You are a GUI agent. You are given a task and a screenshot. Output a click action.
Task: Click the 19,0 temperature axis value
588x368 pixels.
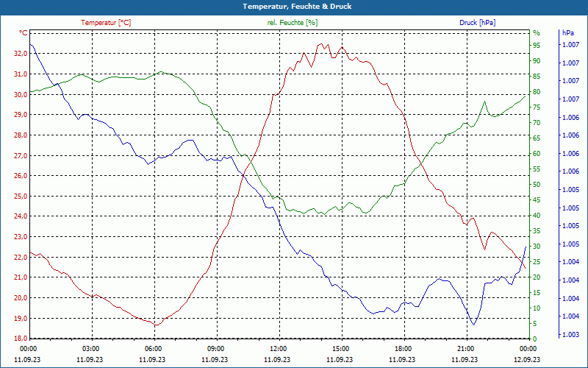21,319
